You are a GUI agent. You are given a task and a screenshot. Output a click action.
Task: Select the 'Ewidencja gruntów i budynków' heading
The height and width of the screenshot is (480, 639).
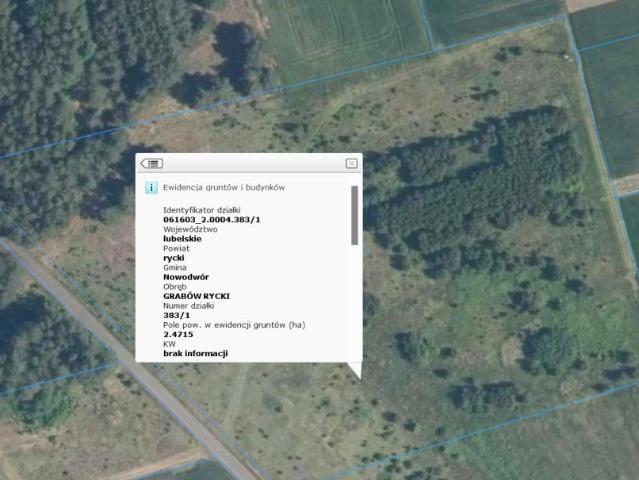(x=224, y=187)
